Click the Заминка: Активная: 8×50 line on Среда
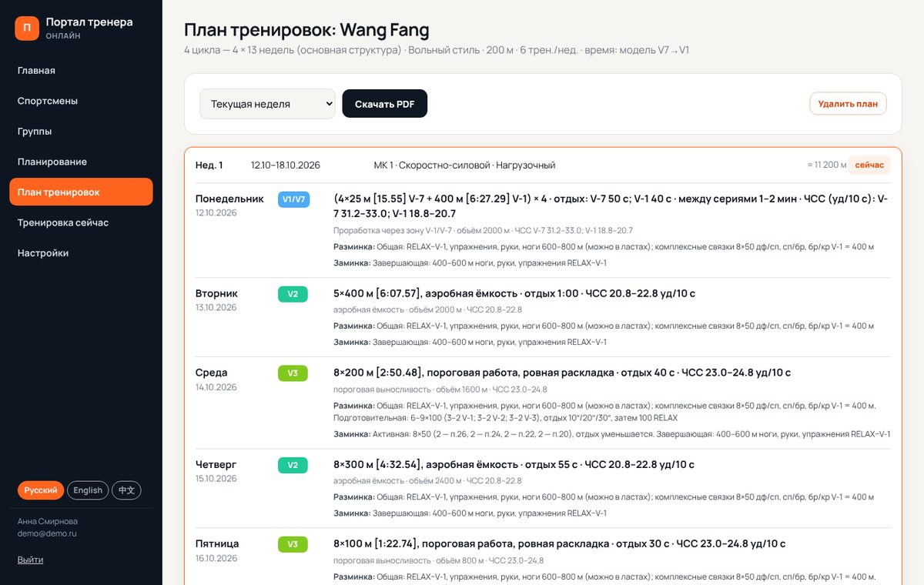924x585 pixels. pyautogui.click(x=611, y=434)
